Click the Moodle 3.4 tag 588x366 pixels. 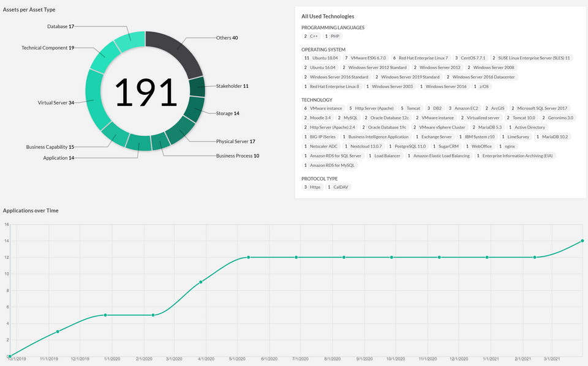click(318, 118)
